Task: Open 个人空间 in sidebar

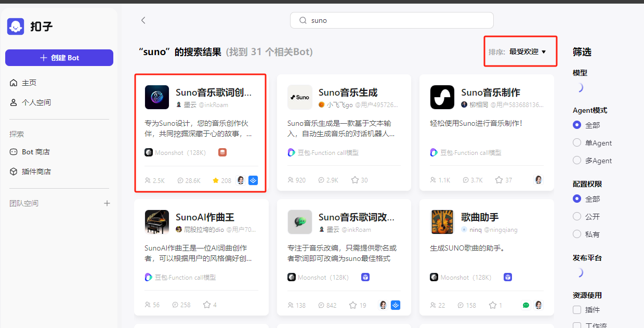Action: tap(30, 102)
